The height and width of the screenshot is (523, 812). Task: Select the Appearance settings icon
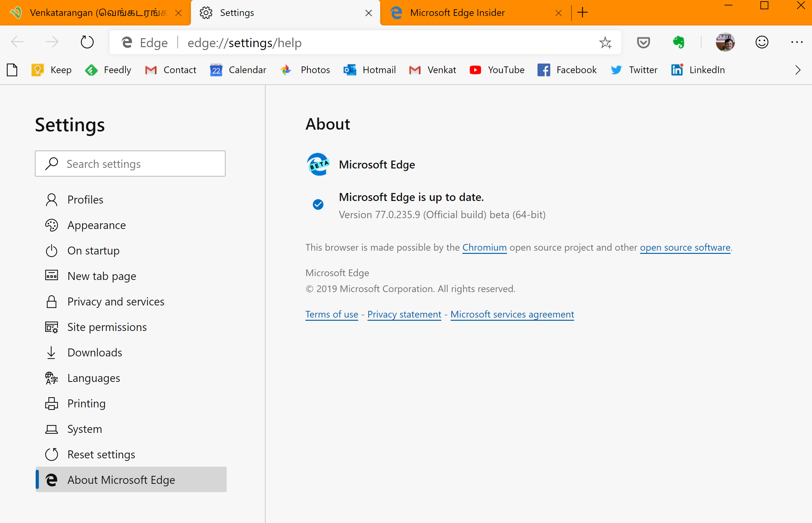click(x=52, y=225)
